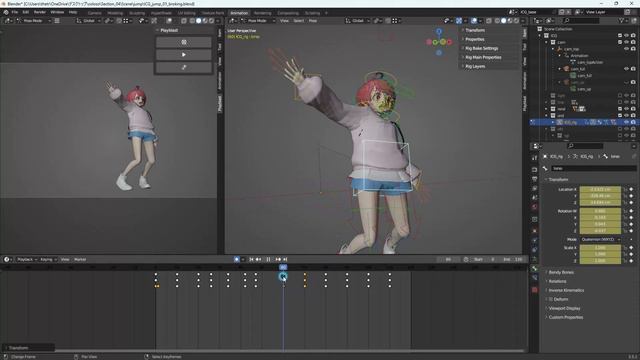Open the Edit menu

click(26, 12)
